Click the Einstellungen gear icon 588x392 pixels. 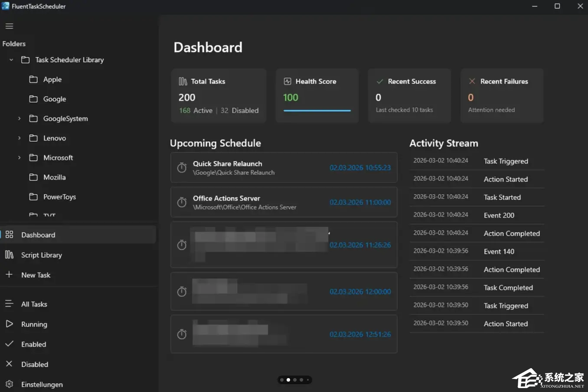9,384
